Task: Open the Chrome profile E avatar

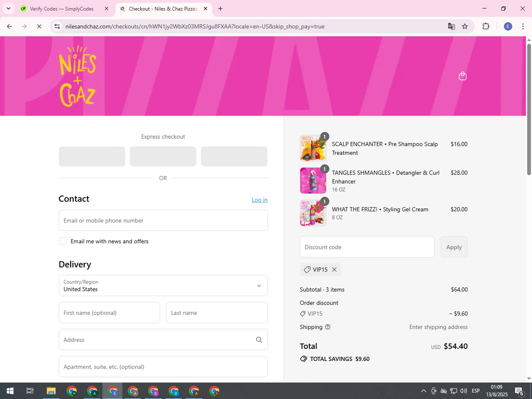Action: point(508,26)
